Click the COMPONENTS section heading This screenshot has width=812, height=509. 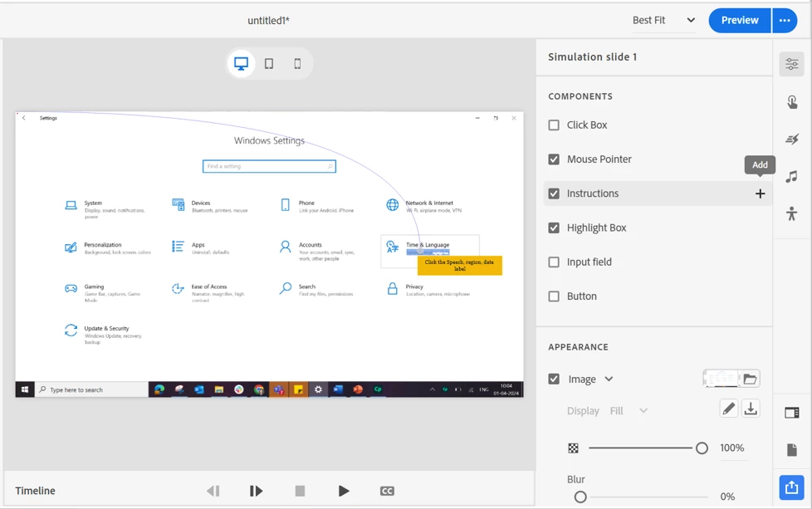(x=580, y=96)
